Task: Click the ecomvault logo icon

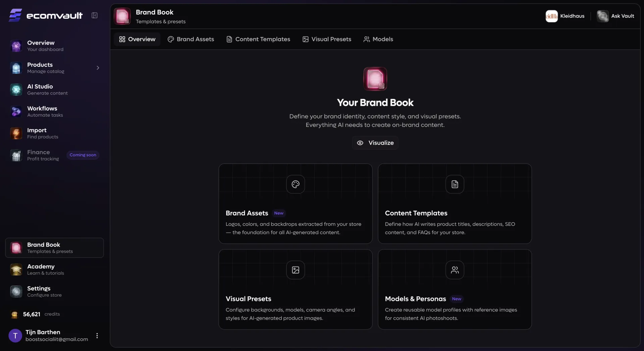Action: click(x=15, y=15)
